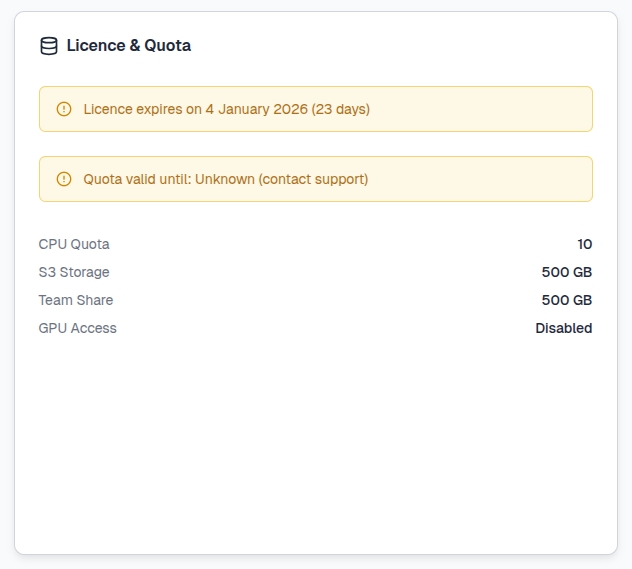This screenshot has width=632, height=569.
Task: Click the Team Share label
Action: tap(76, 300)
